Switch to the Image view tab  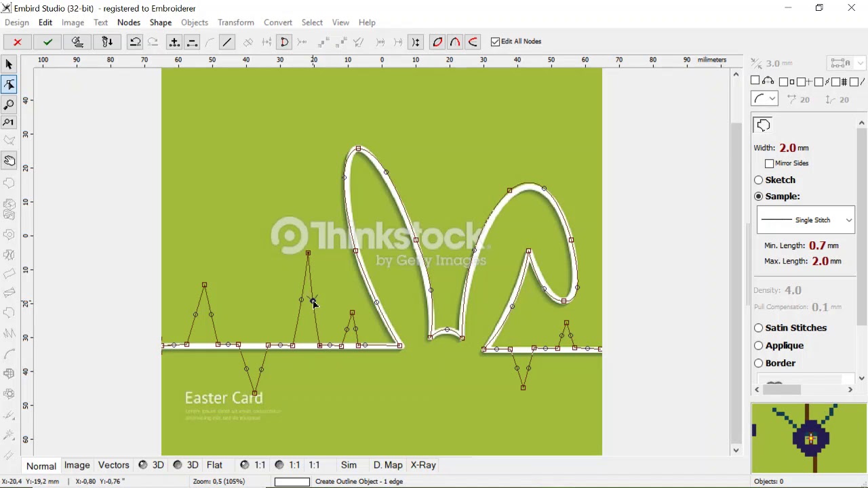click(x=77, y=465)
